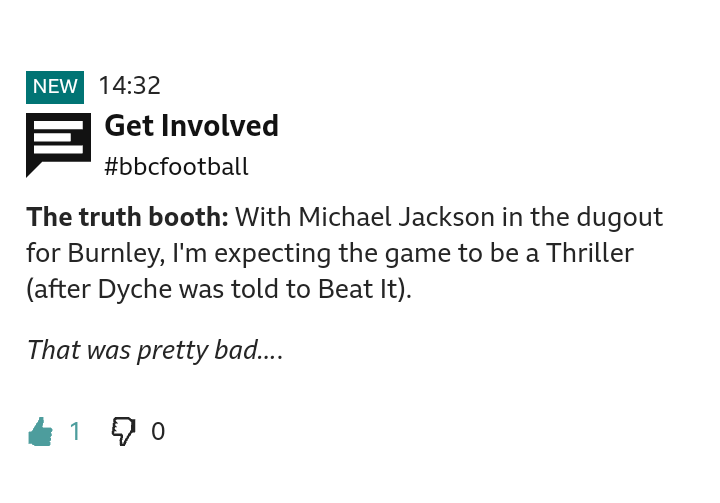Viewport: 720px width, 503px height.
Task: Click the bold 'The truth booth:' text
Action: pos(127,217)
